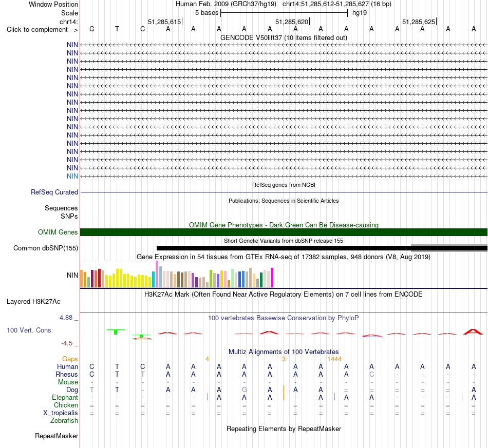Select the Human alignment row label
488x448 pixels.
coord(67,366)
